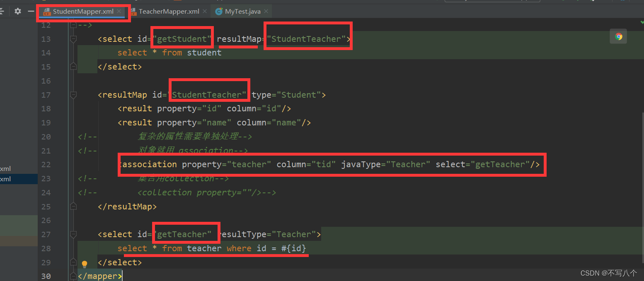
Task: Collapse the resultMap block at line 17
Action: 73,95
